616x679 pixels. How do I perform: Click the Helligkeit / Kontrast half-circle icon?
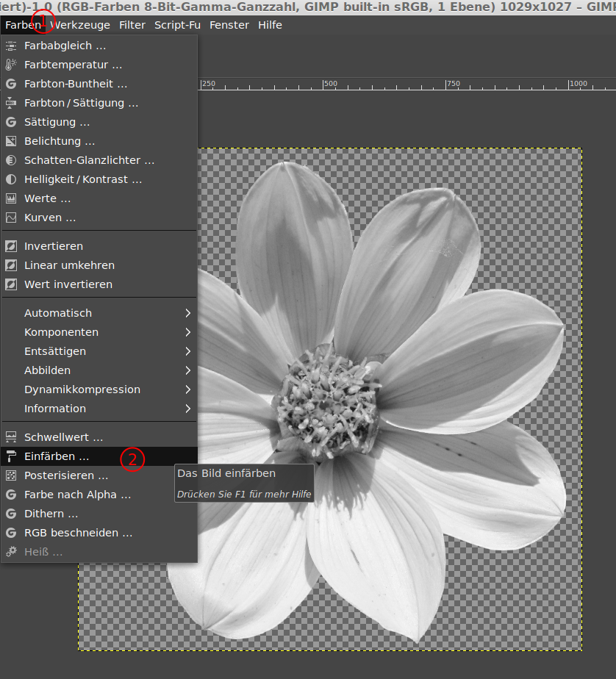point(11,179)
